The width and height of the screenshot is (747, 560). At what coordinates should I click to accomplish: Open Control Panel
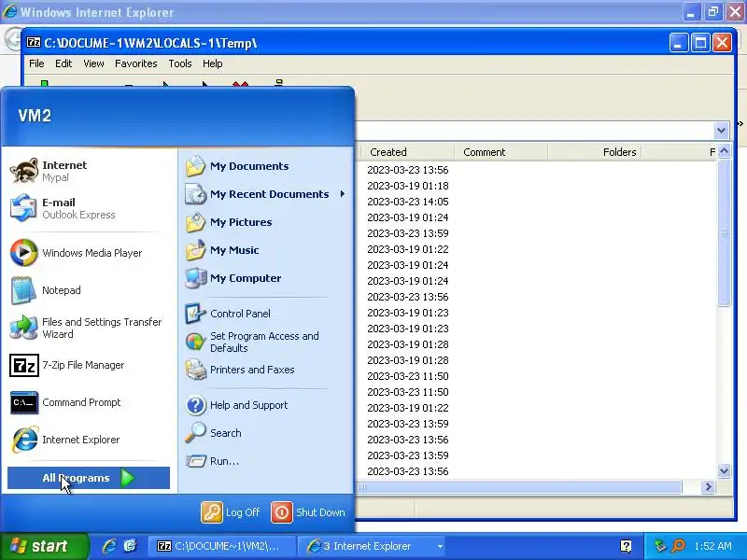[x=266, y=314]
